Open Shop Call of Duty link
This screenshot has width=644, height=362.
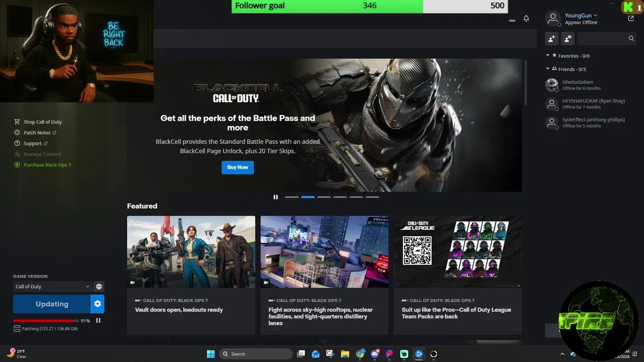43,122
